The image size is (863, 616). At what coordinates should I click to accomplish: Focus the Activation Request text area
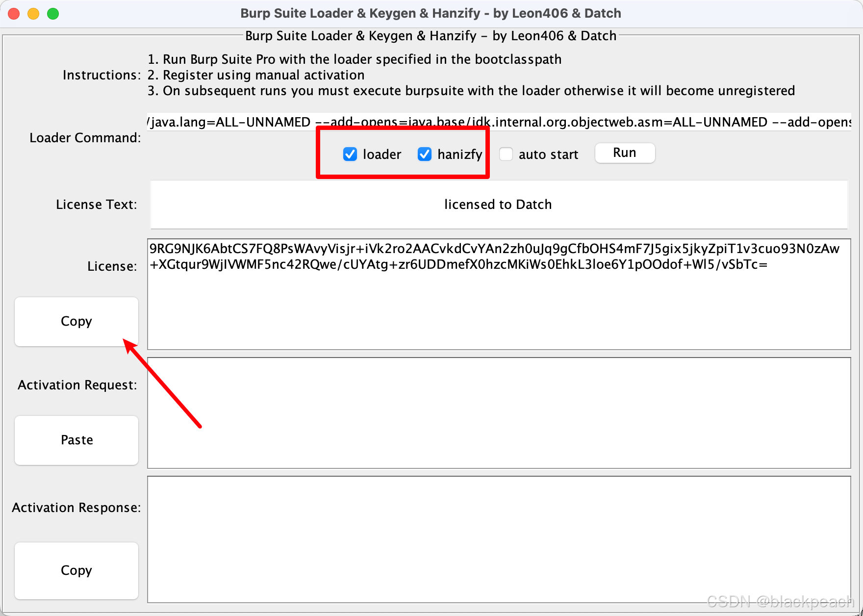[499, 413]
